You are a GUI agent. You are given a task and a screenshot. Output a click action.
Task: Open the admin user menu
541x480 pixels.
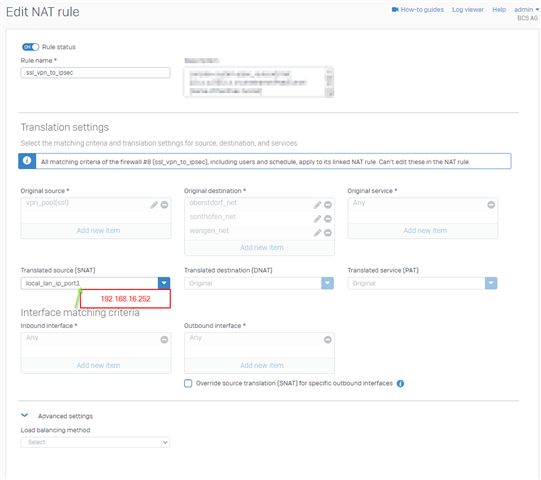(526, 10)
